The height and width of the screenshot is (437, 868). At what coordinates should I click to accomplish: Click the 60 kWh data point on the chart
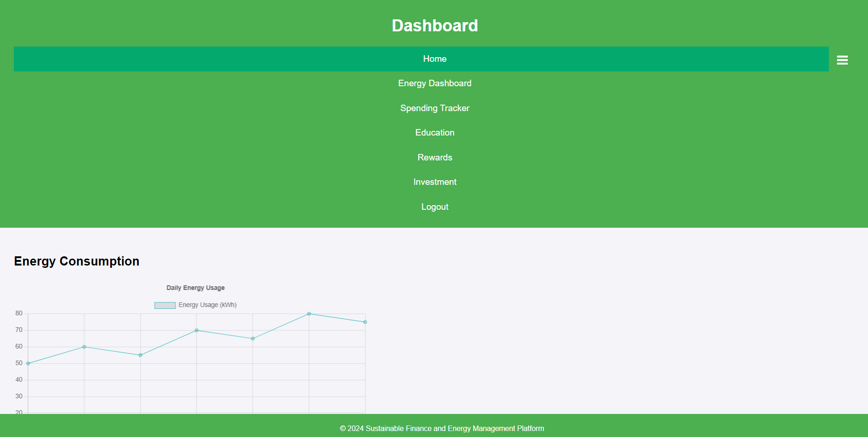(x=84, y=347)
